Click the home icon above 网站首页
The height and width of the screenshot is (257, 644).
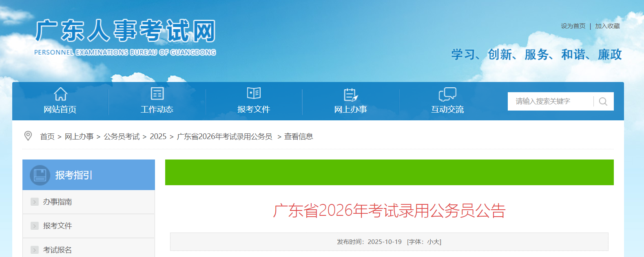point(60,94)
